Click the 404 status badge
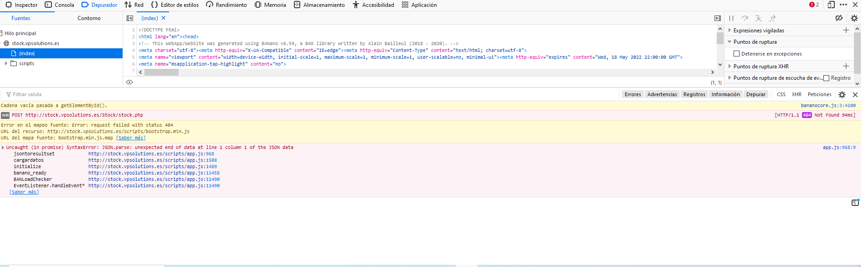The image size is (868, 267). [x=807, y=115]
